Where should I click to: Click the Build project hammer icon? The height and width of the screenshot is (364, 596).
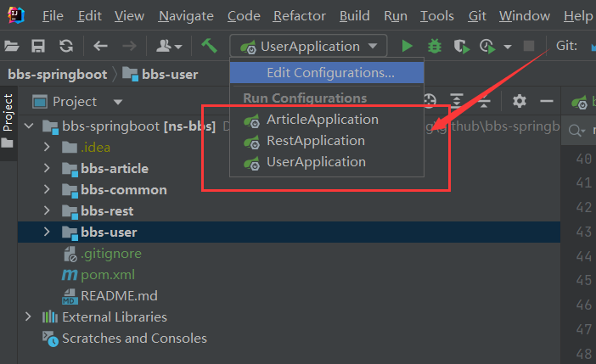(209, 46)
